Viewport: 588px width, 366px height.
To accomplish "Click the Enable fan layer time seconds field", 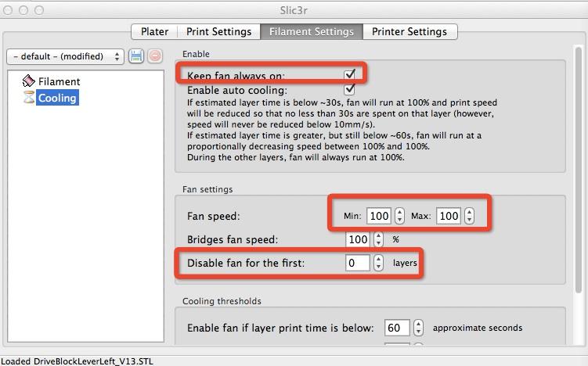I will pos(397,328).
